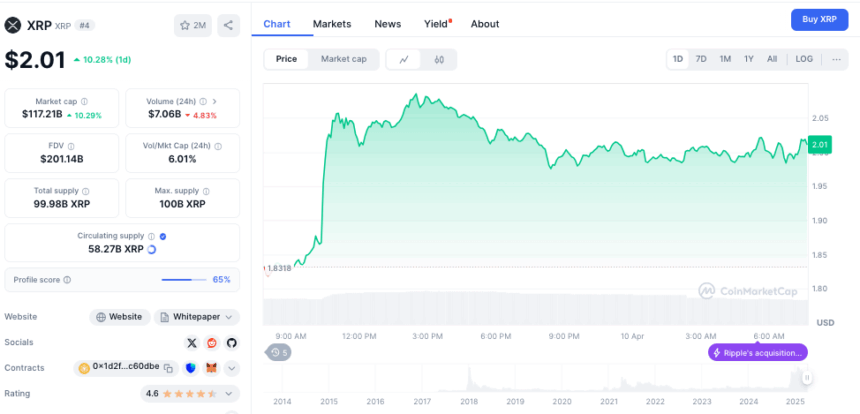Open Volume (24h) details arrow
The height and width of the screenshot is (414, 860).
coord(214,101)
